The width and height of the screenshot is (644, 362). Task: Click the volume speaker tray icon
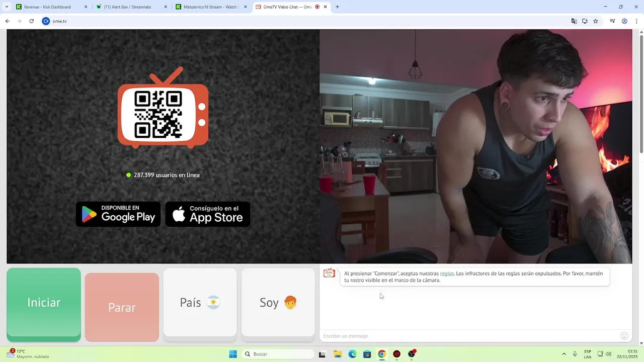coord(608,354)
